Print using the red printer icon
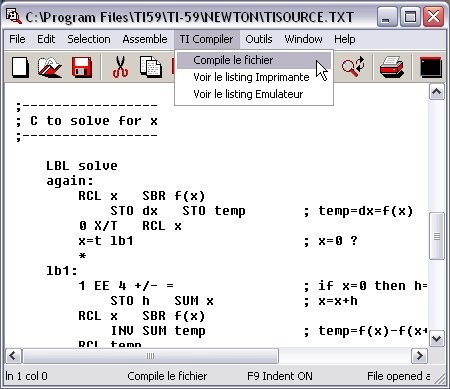Viewport: 450px width, 389px height. 392,67
